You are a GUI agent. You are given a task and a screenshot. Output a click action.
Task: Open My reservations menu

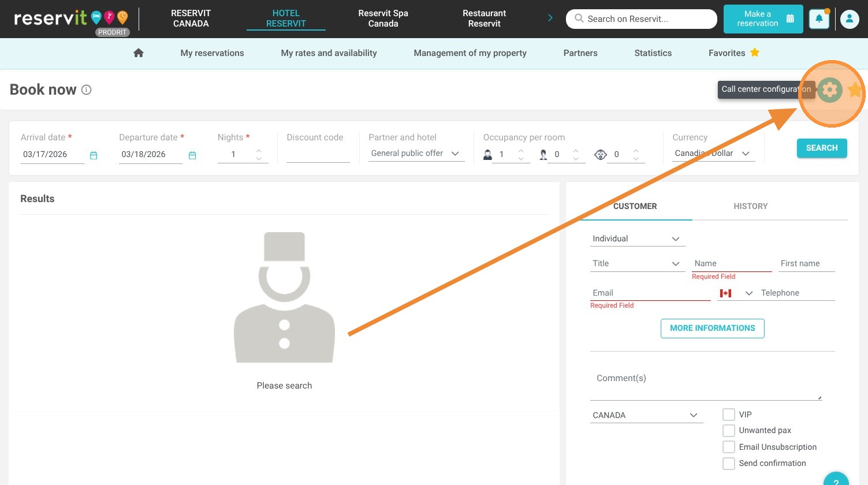[x=213, y=53]
